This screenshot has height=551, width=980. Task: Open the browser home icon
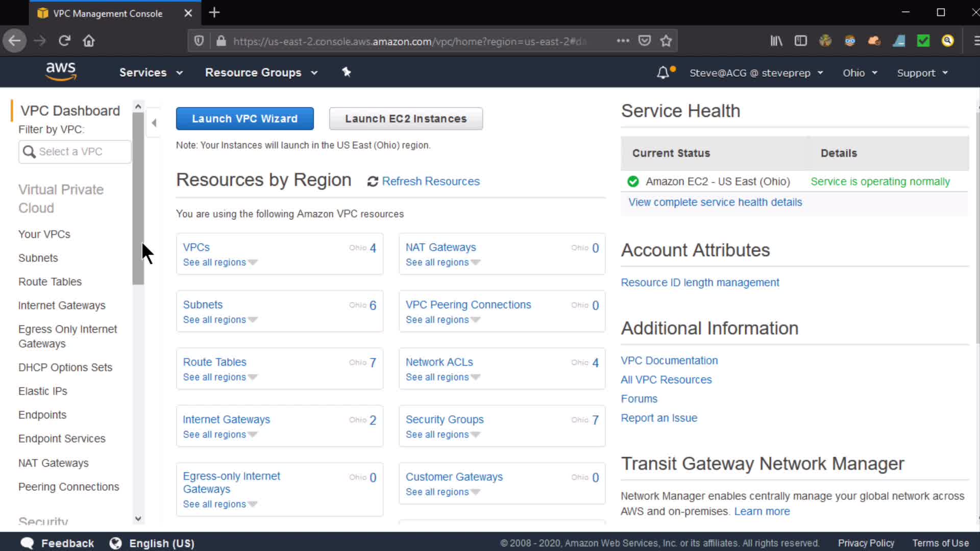89,41
